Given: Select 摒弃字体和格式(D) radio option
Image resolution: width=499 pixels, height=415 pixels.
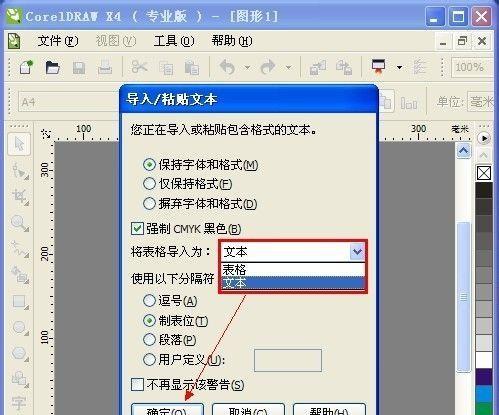Looking at the screenshot, I should (x=200, y=203).
